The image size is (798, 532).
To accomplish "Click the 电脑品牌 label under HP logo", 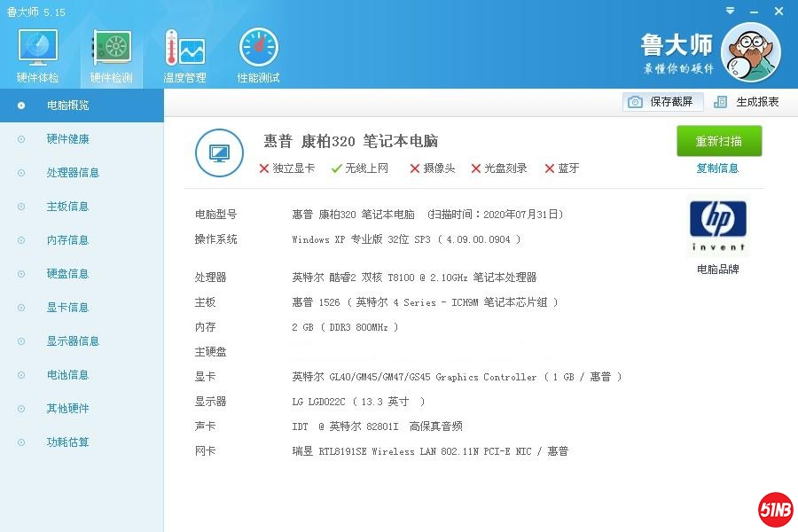I will point(717,269).
